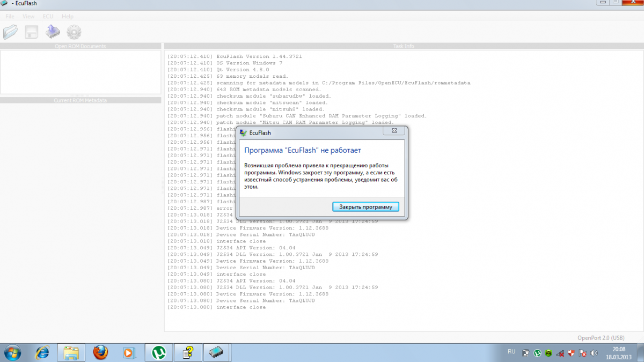Click the Subaru CAN Enhanced RAM patch line
Screen dimensions: 644x362
click(297, 116)
